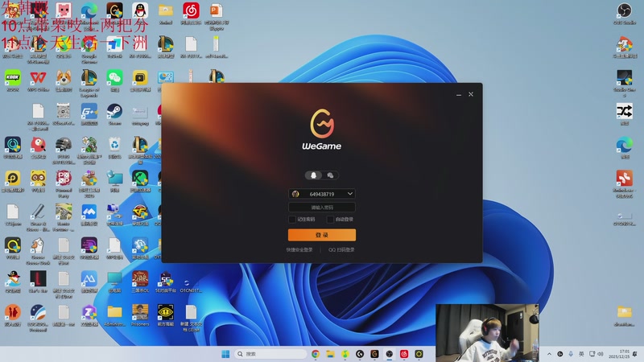Open the red NetEase Music taskbar icon
644x362 pixels.
point(404,354)
